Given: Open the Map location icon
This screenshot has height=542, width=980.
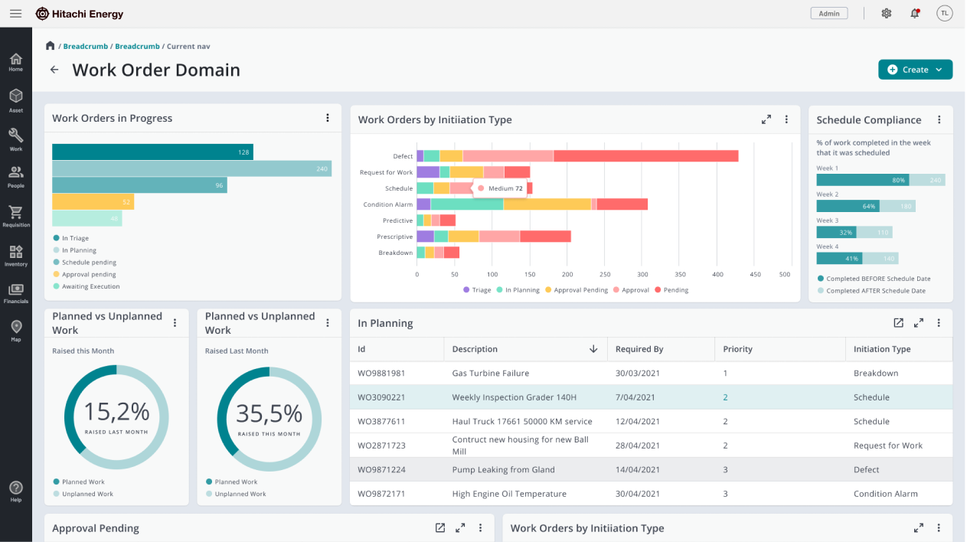Looking at the screenshot, I should [16, 330].
